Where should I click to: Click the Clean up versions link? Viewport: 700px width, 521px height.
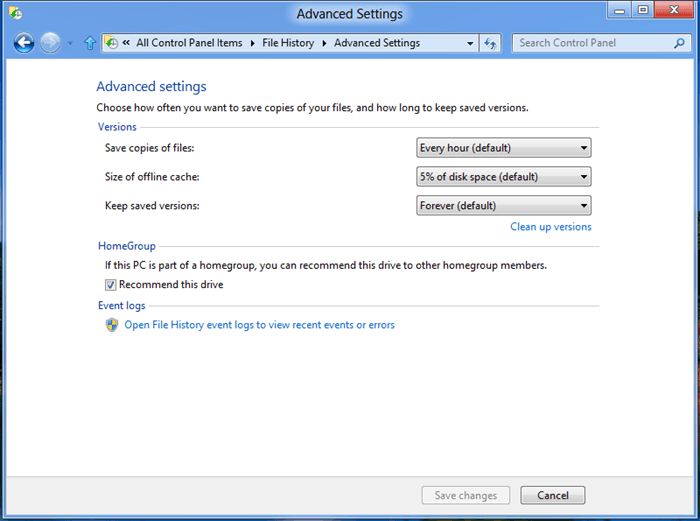tap(550, 227)
